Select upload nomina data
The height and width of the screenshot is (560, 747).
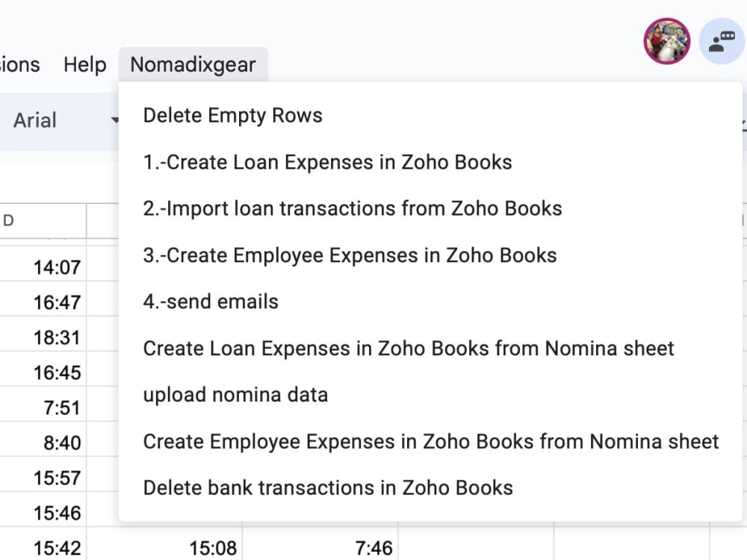click(x=235, y=394)
